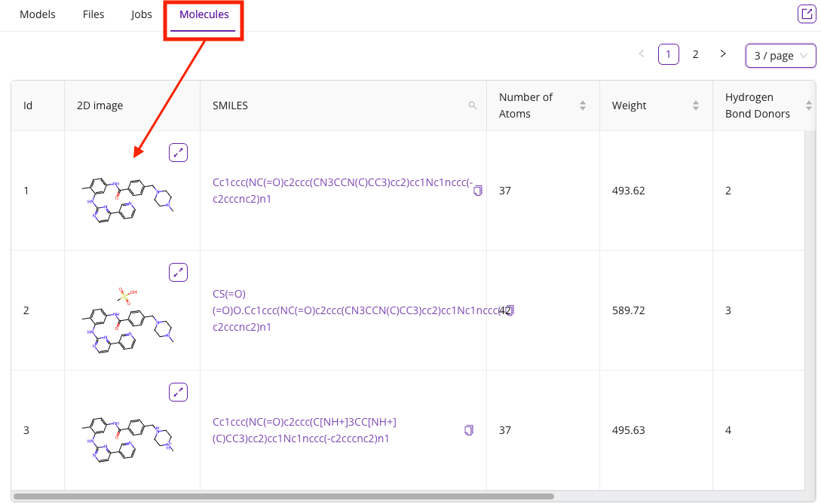Copy the SMILES string of molecule 2
This screenshot has height=504, width=821.
click(509, 310)
